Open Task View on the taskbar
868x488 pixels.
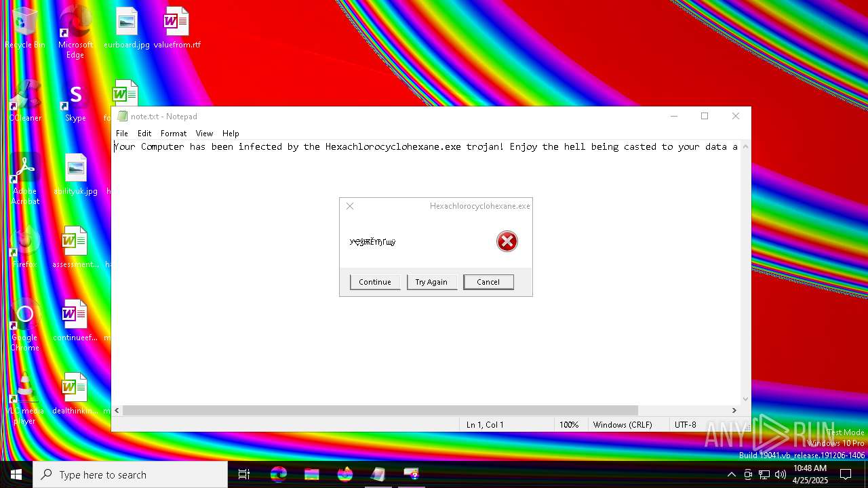[x=244, y=474]
